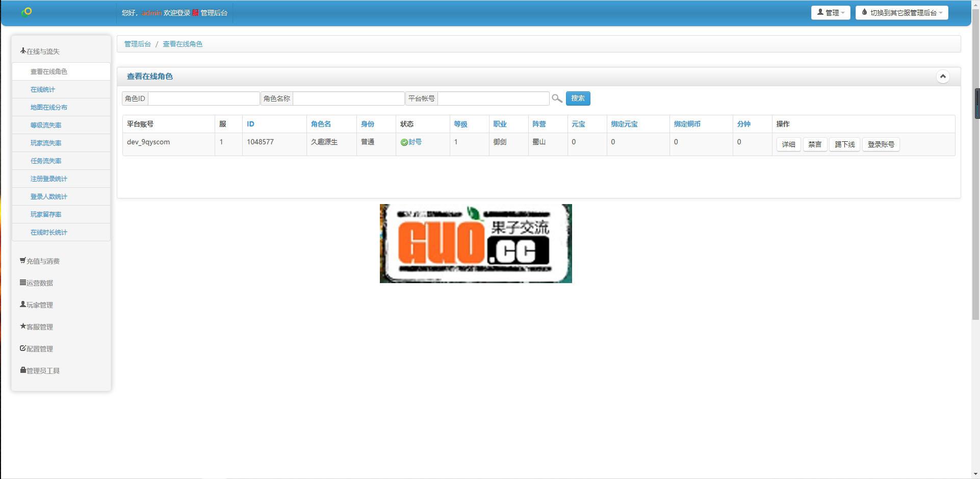Open the 切换到其它服管理后台 dropdown
This screenshot has width=980, height=479.
(901, 13)
